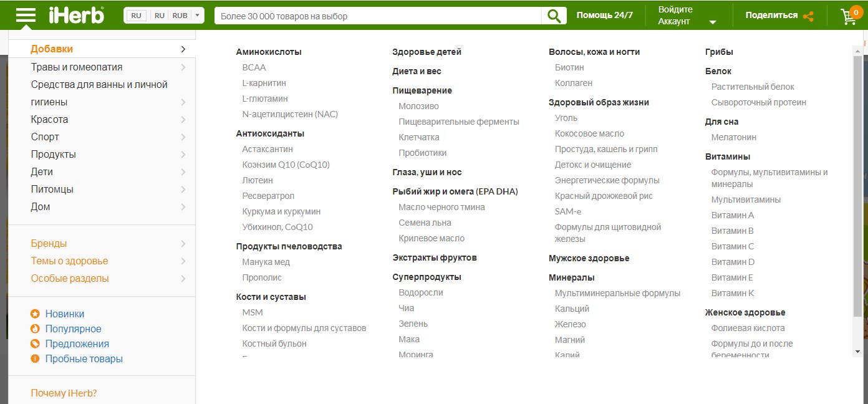Click the Популярное flame icon
868x404 pixels.
pos(36,329)
